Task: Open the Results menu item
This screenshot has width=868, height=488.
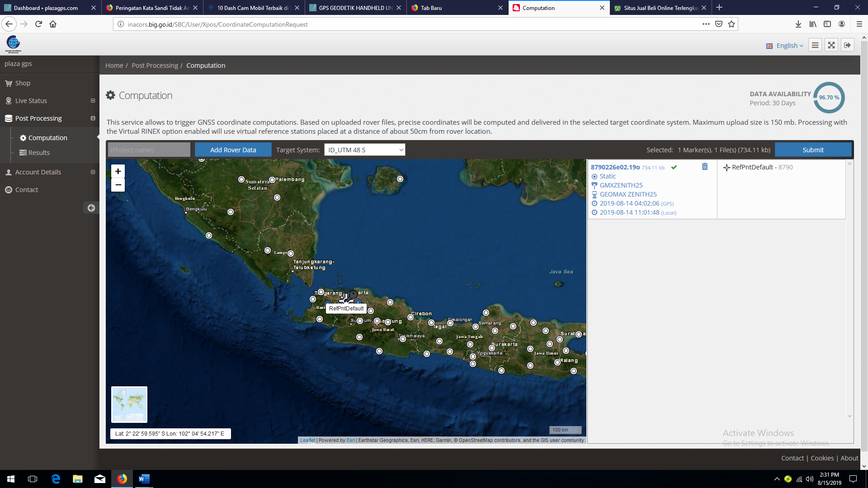Action: pyautogui.click(x=39, y=153)
